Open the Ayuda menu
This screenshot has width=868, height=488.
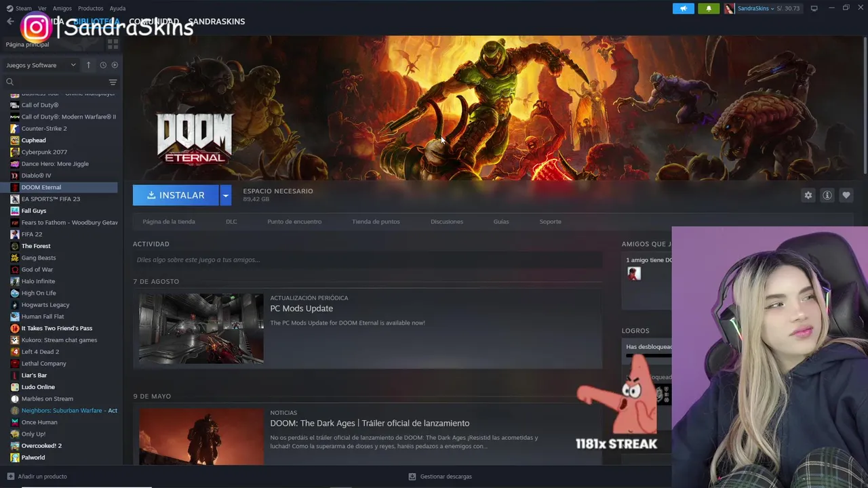pyautogui.click(x=117, y=8)
